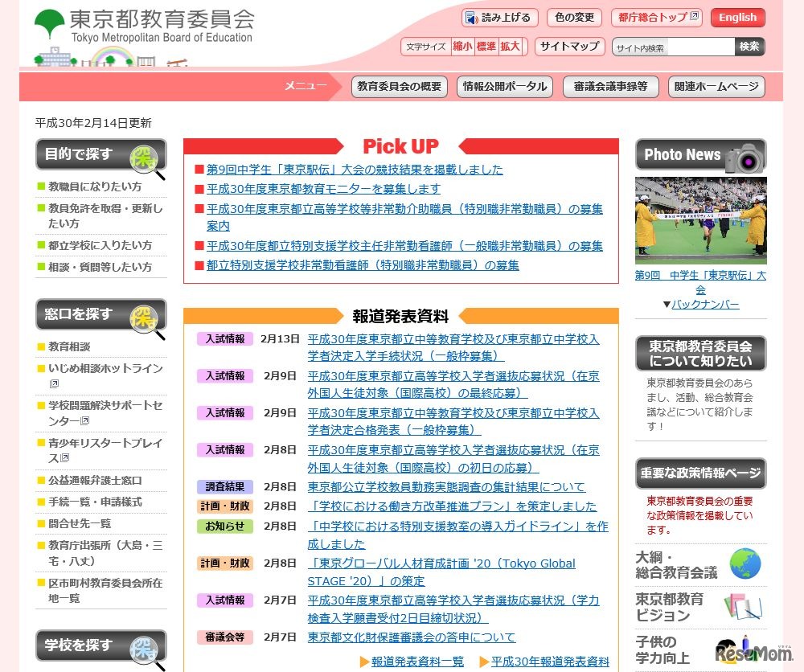804x672 pixels.
Task: Click the サイト内検索 search input field
Action: pyautogui.click(x=673, y=47)
